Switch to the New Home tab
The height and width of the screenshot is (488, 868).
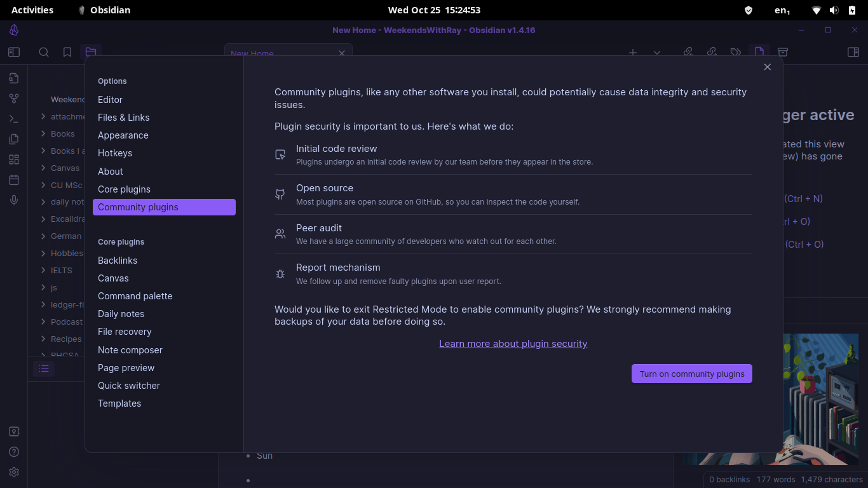pyautogui.click(x=252, y=53)
